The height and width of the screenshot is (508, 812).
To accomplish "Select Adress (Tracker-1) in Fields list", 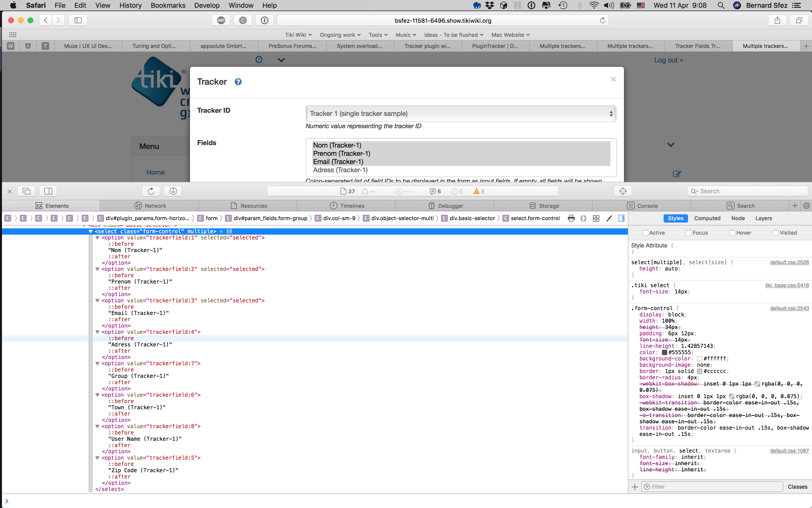I will 461,170.
